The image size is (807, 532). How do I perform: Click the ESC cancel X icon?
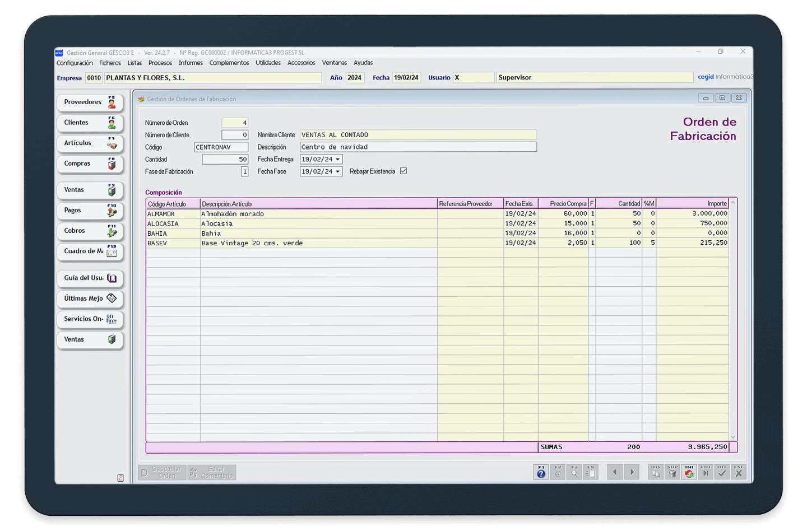[x=739, y=472]
